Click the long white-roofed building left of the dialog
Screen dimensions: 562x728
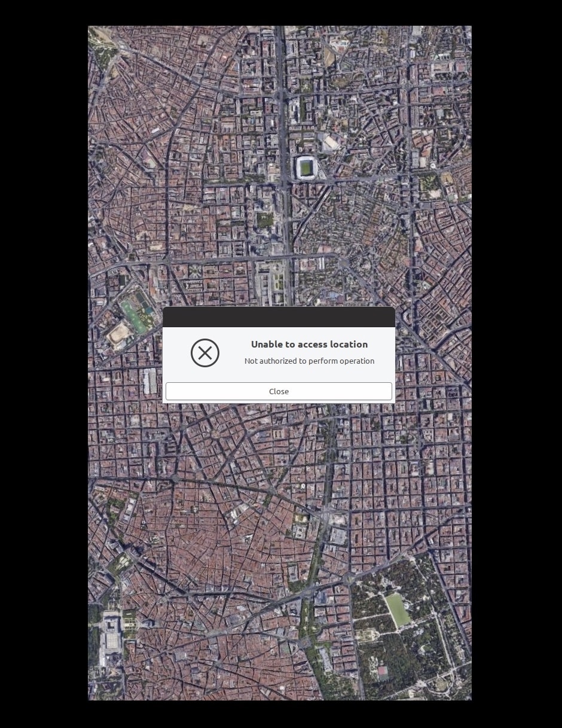pos(150,380)
